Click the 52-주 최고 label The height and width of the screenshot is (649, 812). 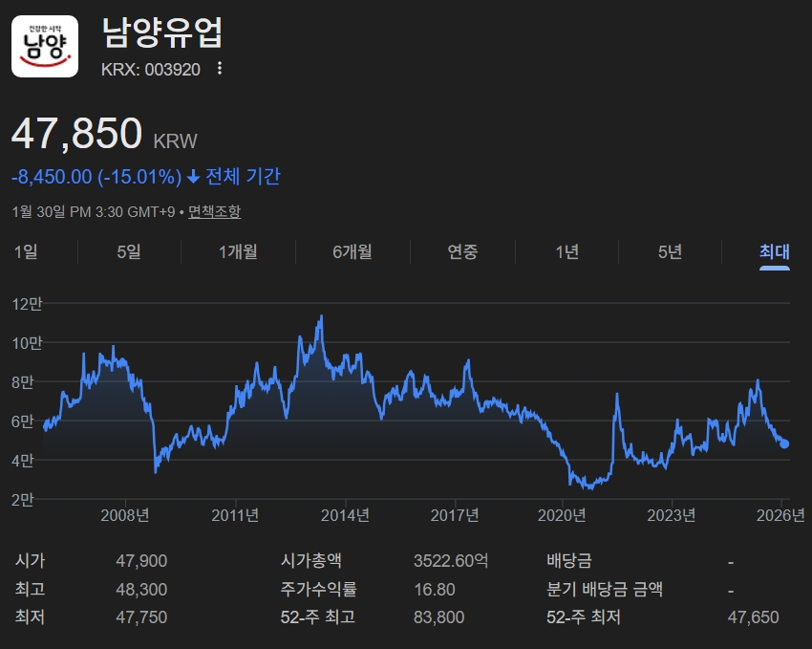coord(318,617)
